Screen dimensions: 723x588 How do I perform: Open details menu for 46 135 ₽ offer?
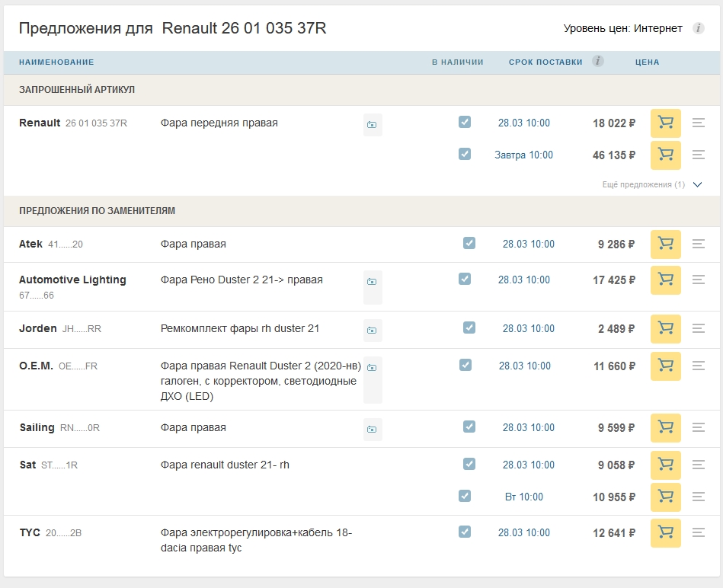point(698,155)
